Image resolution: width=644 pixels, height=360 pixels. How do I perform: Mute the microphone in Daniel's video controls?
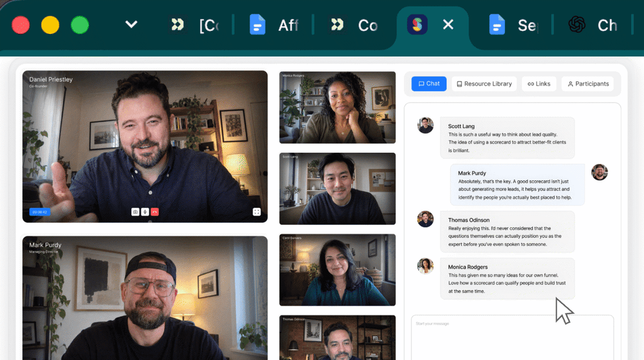coord(145,212)
